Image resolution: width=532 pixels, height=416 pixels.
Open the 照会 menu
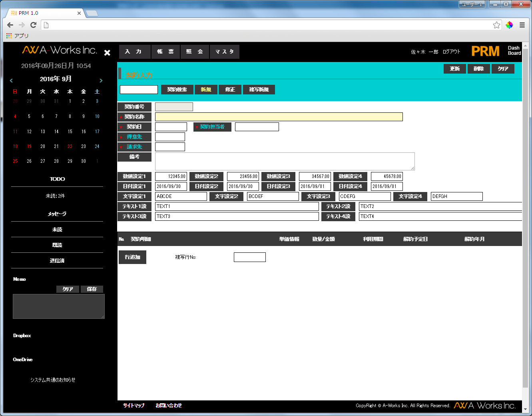tap(195, 52)
